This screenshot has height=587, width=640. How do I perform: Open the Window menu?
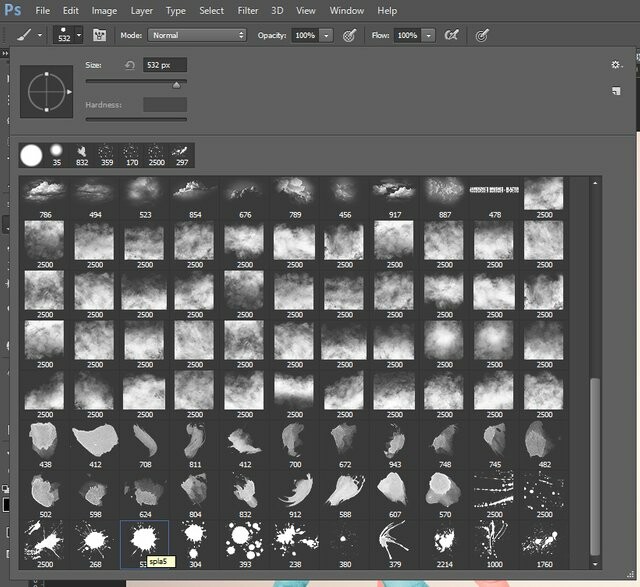point(347,11)
